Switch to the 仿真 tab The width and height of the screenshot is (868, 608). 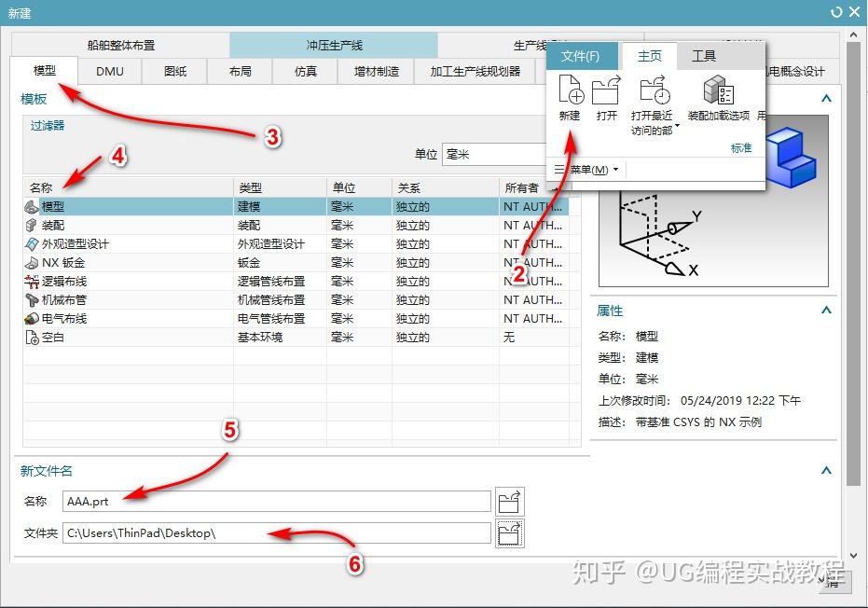pos(305,71)
